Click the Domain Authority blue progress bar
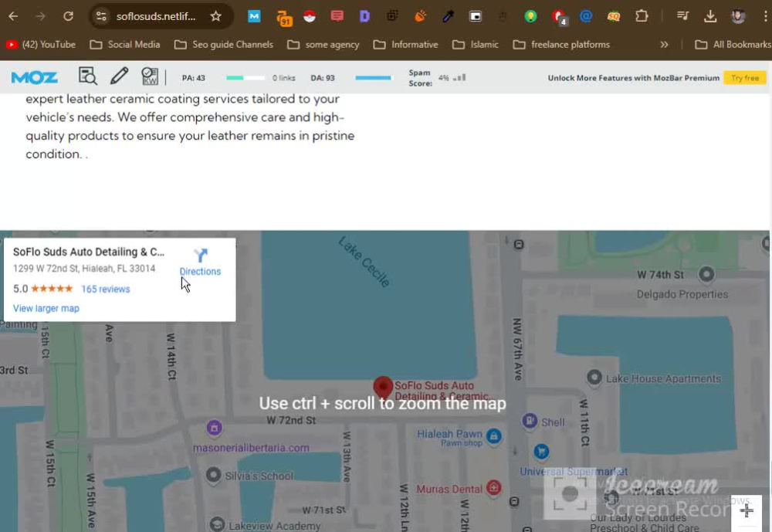Screen dimensions: 772x532 point(373,78)
